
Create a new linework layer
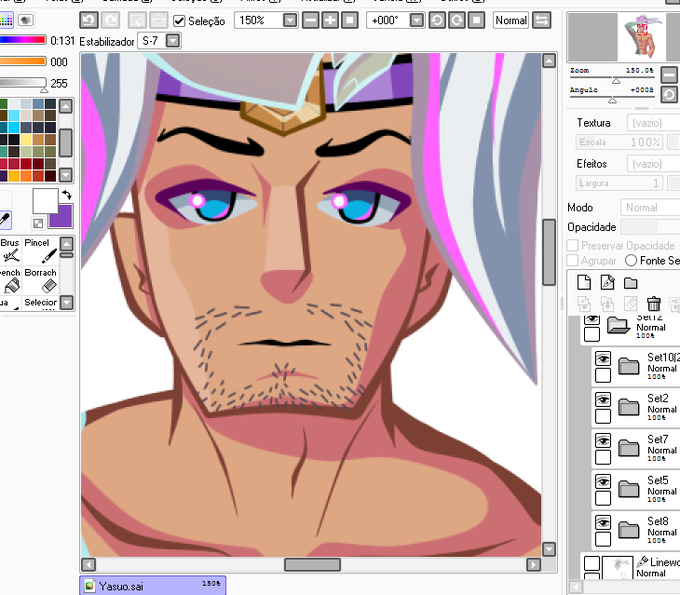(608, 282)
